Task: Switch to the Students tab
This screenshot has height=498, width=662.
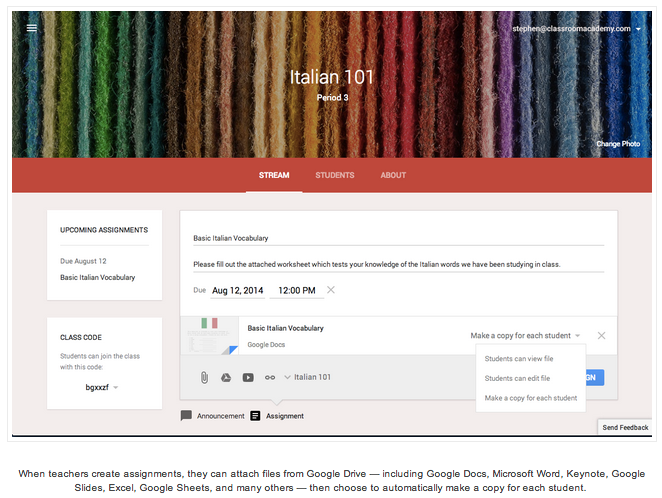Action: coord(334,175)
